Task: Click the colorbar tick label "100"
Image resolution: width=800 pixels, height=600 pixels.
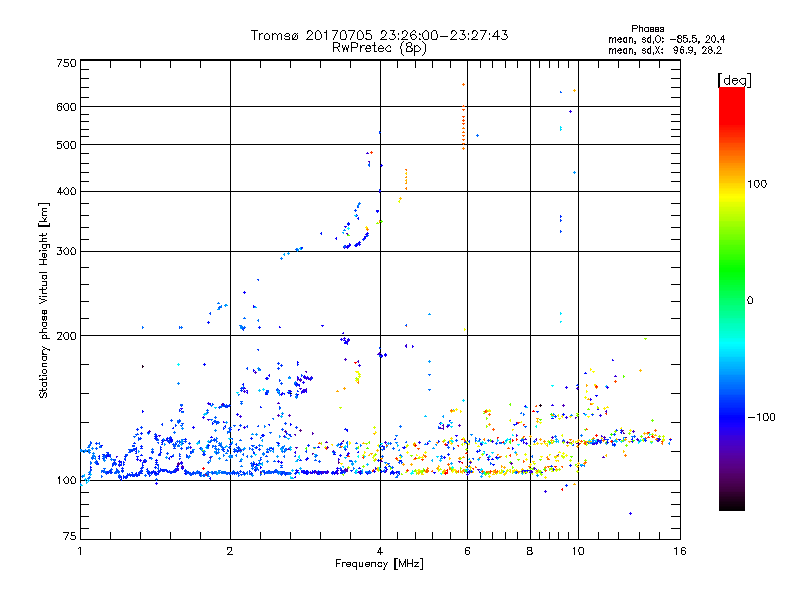Action: (x=757, y=184)
